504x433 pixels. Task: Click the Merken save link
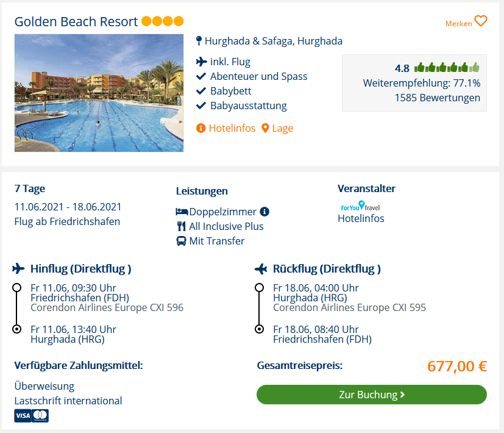pyautogui.click(x=459, y=24)
